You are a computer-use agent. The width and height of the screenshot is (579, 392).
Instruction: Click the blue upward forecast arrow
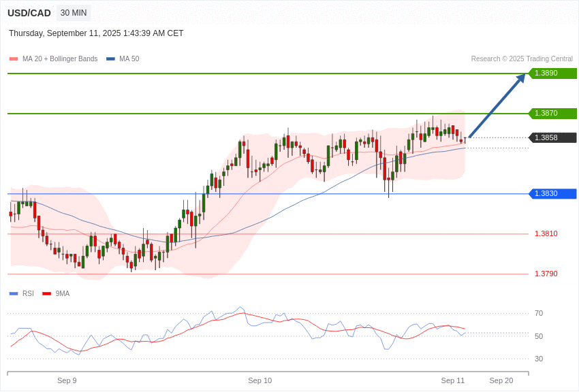click(497, 105)
